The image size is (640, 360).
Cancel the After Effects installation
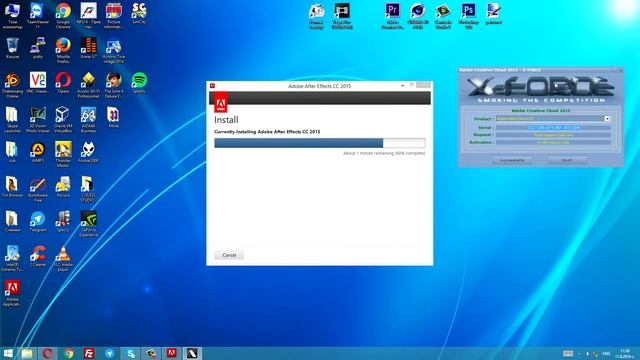tap(229, 255)
